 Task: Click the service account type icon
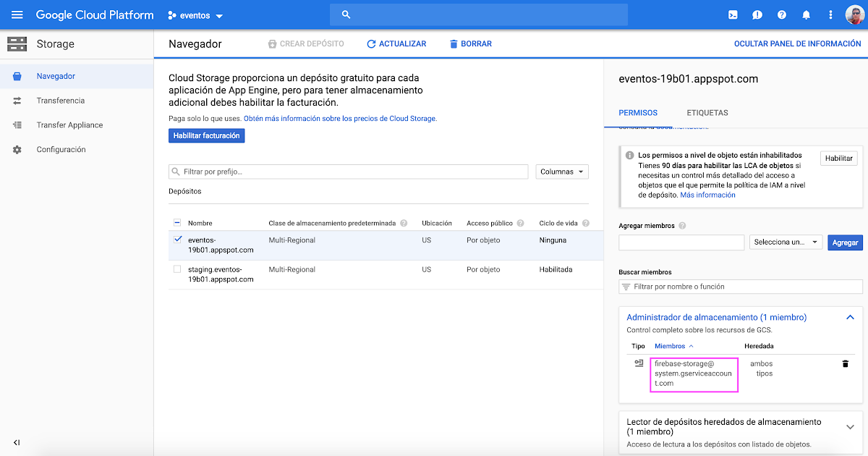click(639, 363)
